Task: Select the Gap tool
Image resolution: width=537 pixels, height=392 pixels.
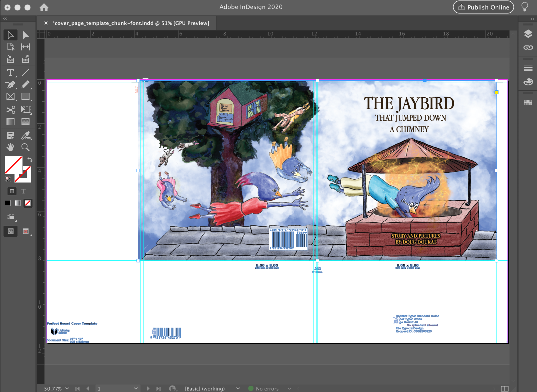Action: pos(25,47)
